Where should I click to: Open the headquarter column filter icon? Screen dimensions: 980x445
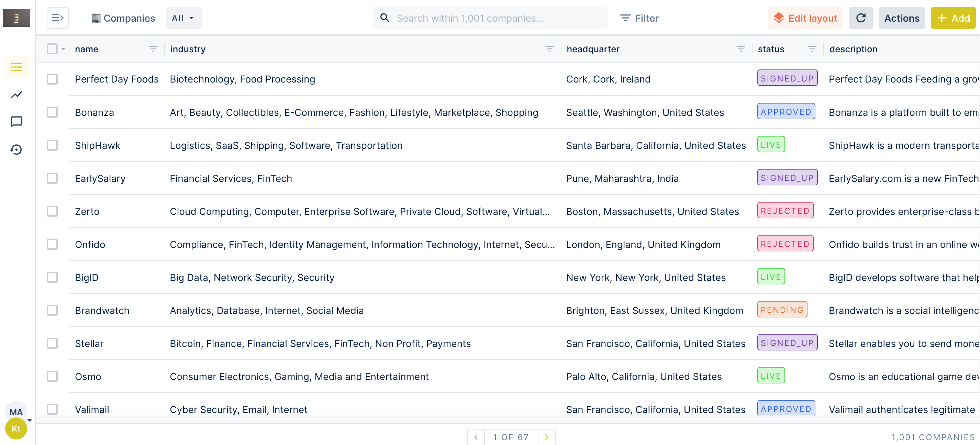pos(740,49)
